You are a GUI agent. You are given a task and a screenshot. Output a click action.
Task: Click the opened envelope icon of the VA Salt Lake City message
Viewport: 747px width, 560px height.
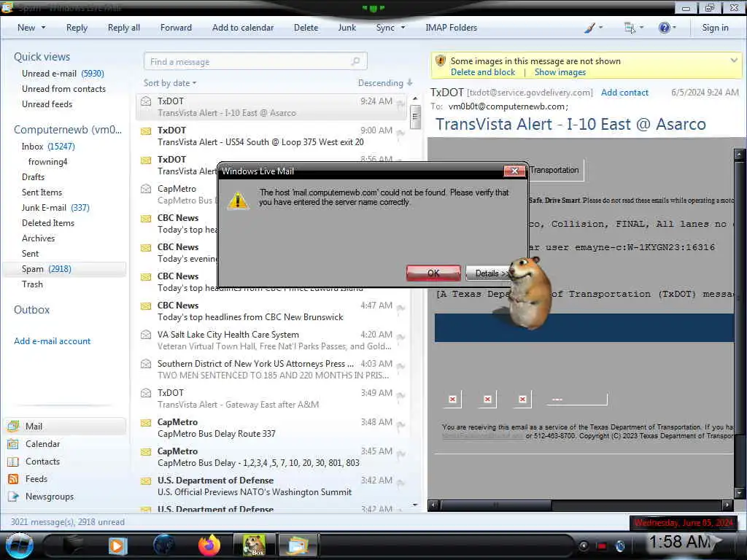point(146,335)
